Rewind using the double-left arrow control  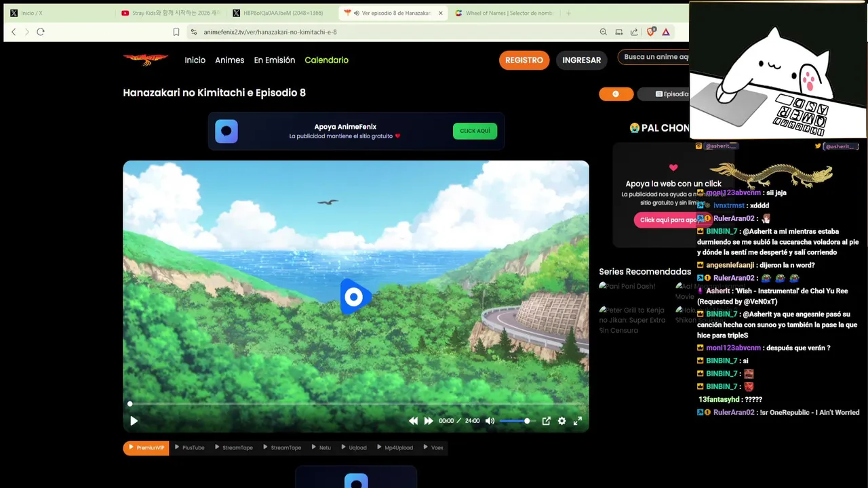pyautogui.click(x=413, y=421)
